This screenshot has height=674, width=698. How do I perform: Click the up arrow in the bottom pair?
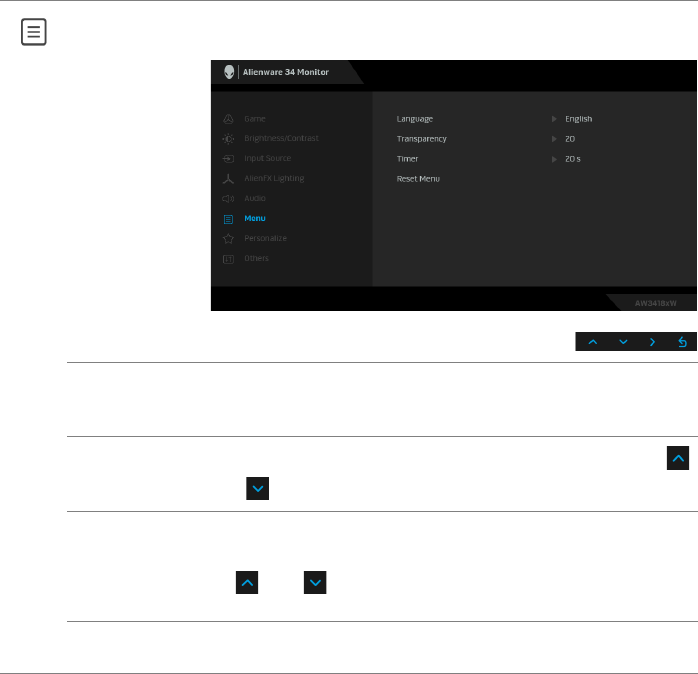coord(247,582)
